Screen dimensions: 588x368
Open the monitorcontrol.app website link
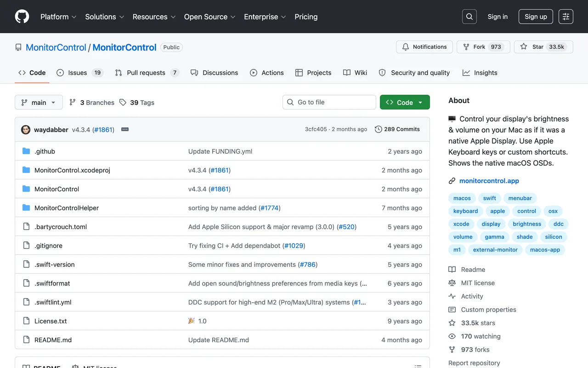489,181
